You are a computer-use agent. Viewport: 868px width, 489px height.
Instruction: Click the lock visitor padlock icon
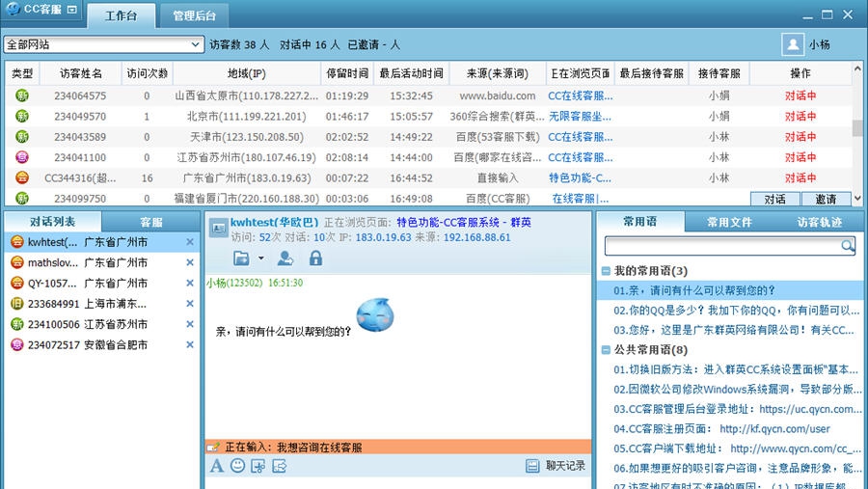(315, 258)
